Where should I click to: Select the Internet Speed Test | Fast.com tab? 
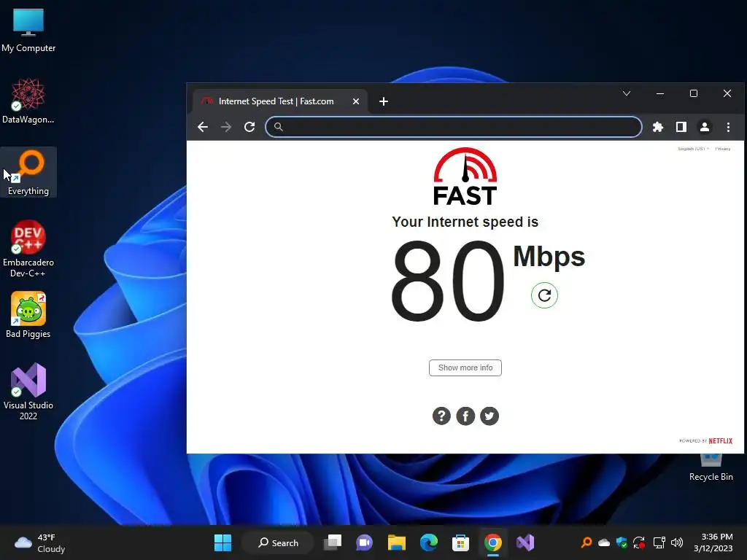click(x=280, y=101)
